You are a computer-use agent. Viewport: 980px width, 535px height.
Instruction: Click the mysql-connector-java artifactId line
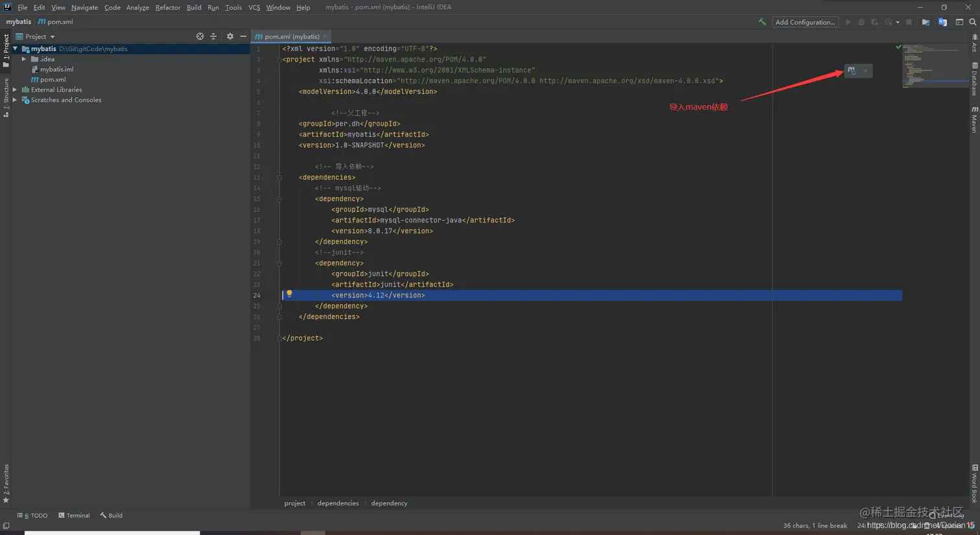click(x=423, y=220)
